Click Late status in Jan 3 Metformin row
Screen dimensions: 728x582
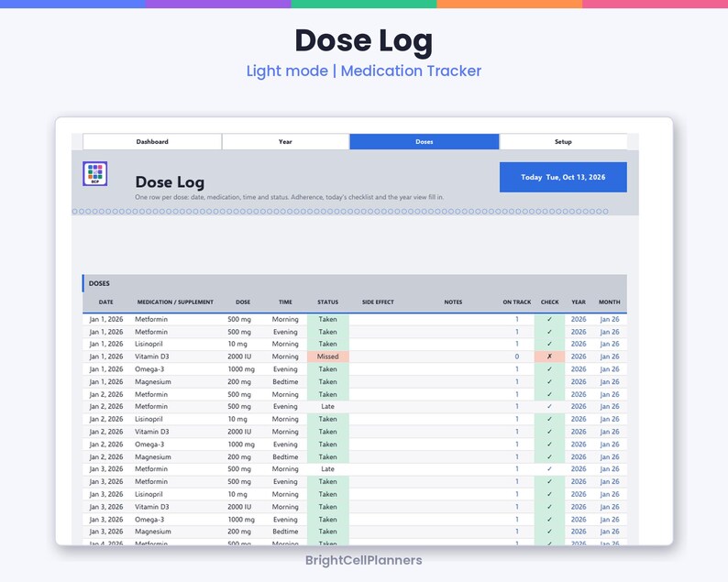tap(328, 469)
